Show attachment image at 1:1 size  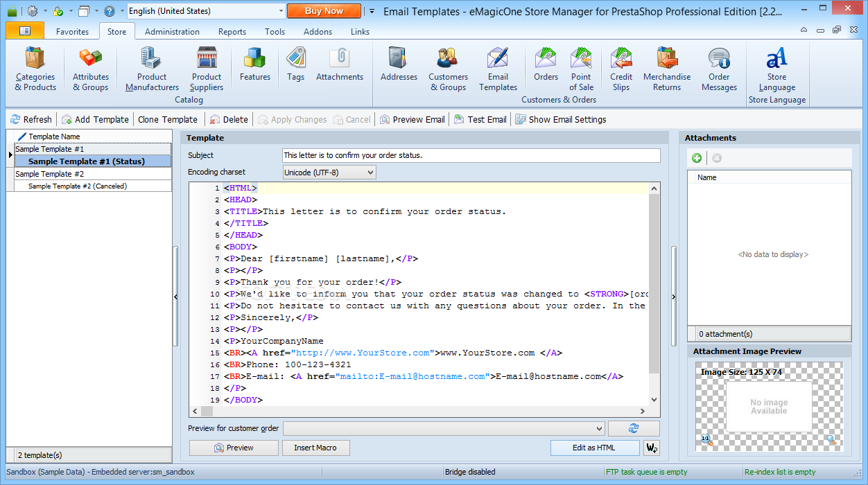[706, 439]
